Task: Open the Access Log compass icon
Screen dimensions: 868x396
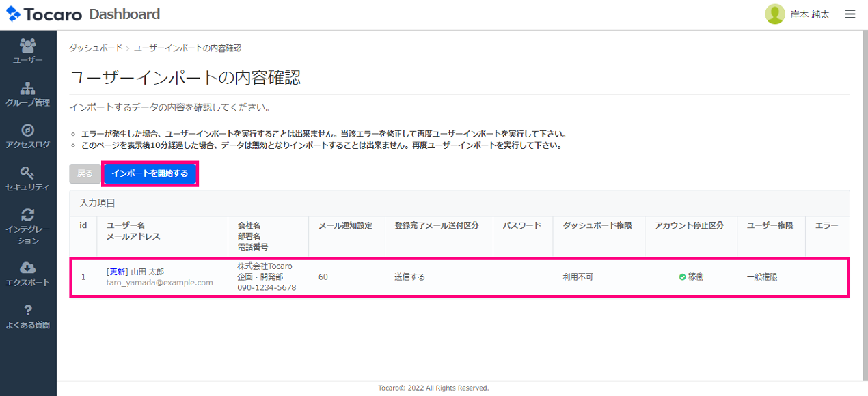Action: (28, 130)
